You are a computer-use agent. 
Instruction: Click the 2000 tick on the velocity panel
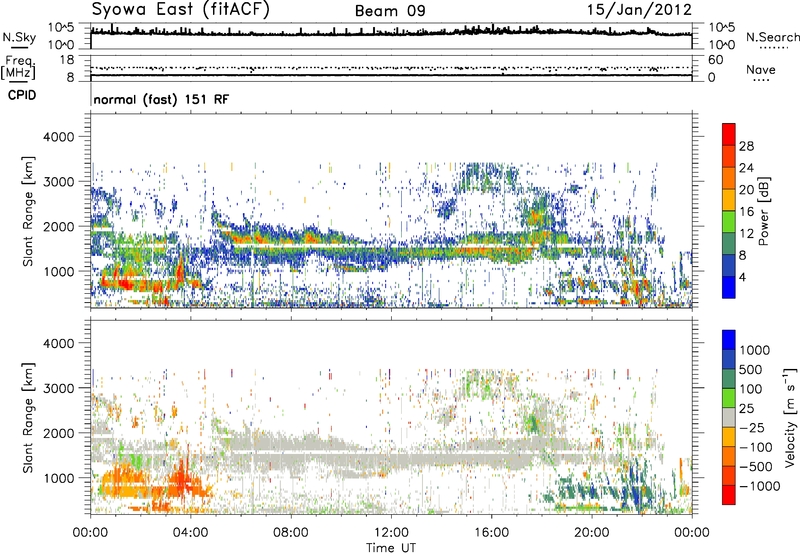tap(58, 433)
